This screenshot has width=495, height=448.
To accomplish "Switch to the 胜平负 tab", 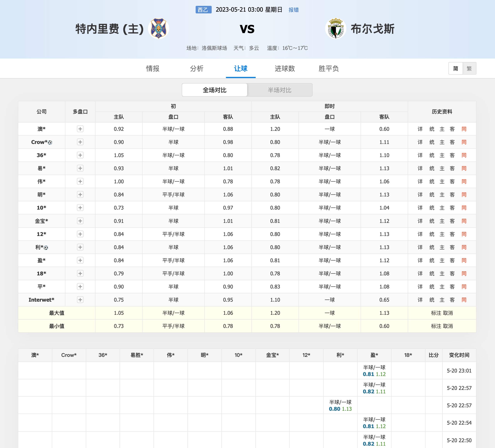I will click(328, 68).
